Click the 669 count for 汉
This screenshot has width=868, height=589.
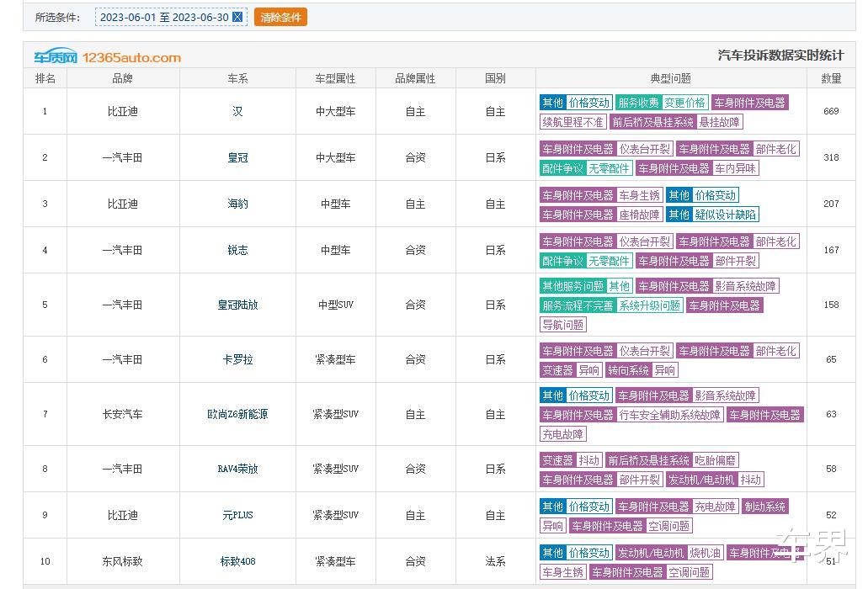[x=831, y=111]
